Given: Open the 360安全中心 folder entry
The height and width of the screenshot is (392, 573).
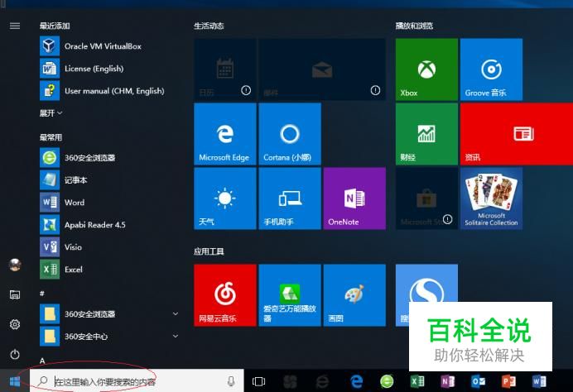Looking at the screenshot, I should [109, 336].
